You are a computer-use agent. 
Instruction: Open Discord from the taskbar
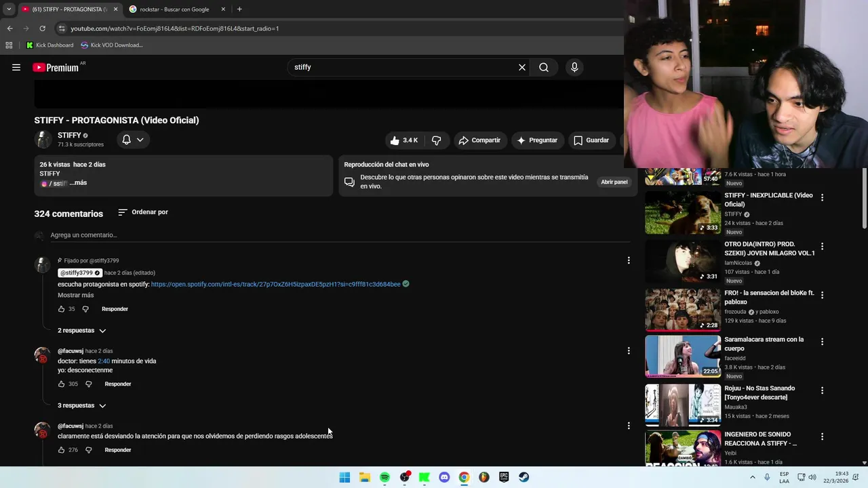pos(444,477)
